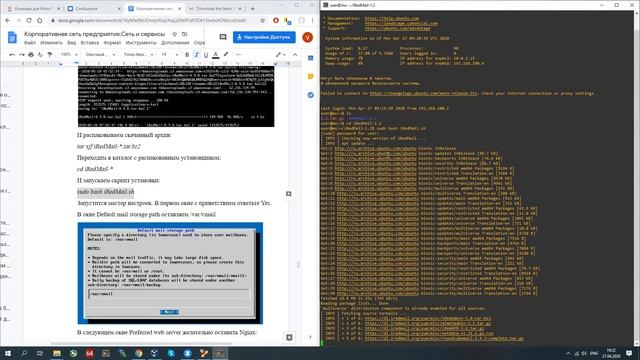This screenshot has width=640, height=360.
Task: Click the Explore button at bottom right of document
Action: tap(289, 337)
